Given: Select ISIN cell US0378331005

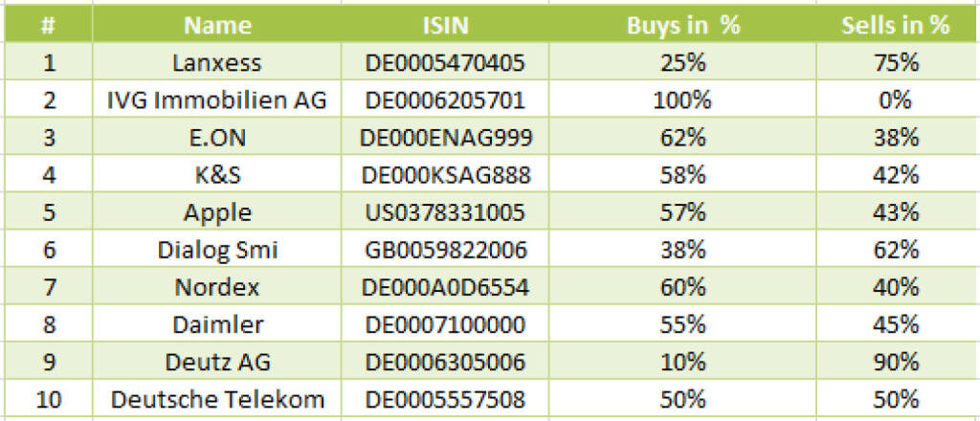Looking at the screenshot, I should 445,212.
